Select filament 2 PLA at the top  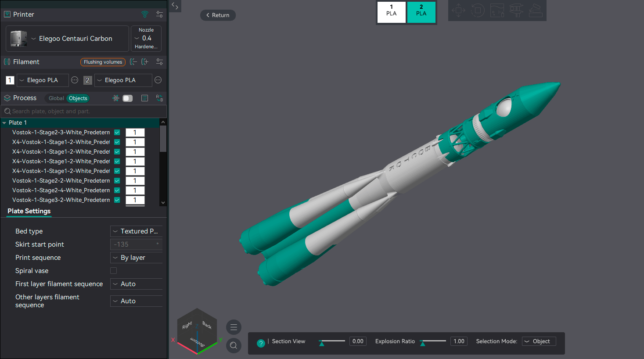[x=421, y=12]
